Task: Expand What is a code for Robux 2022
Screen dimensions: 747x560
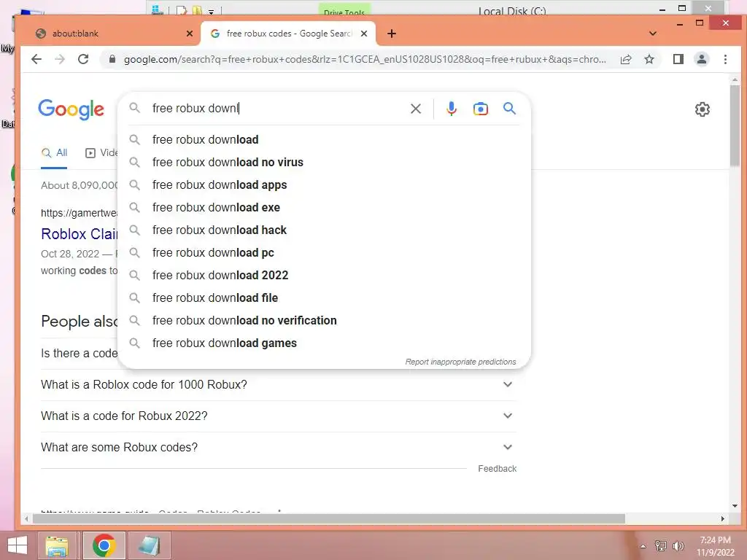Action: [279, 416]
